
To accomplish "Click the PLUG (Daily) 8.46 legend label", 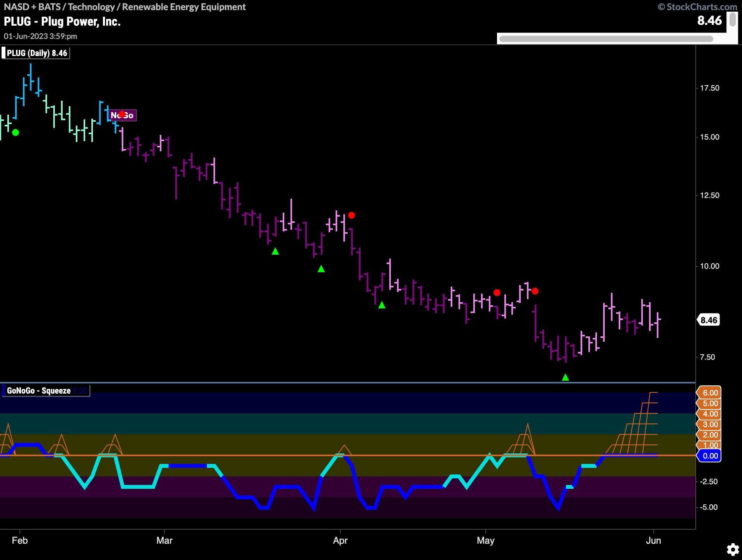I will click(36, 53).
